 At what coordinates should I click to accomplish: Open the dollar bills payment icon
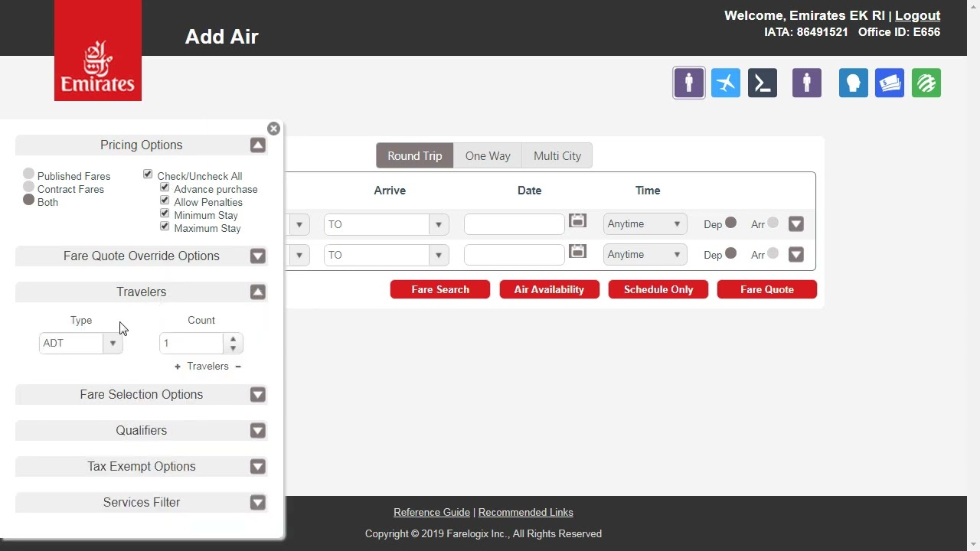point(890,83)
